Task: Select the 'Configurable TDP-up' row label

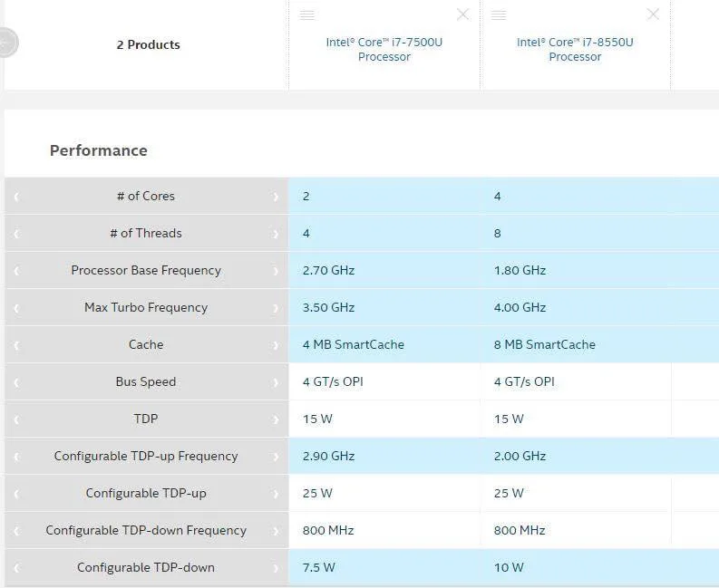Action: pyautogui.click(x=146, y=493)
